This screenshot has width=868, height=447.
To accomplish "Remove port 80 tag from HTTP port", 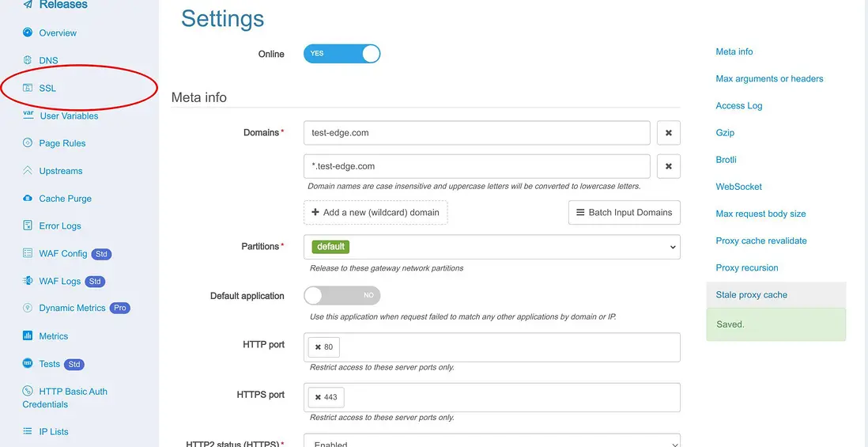I will point(318,347).
